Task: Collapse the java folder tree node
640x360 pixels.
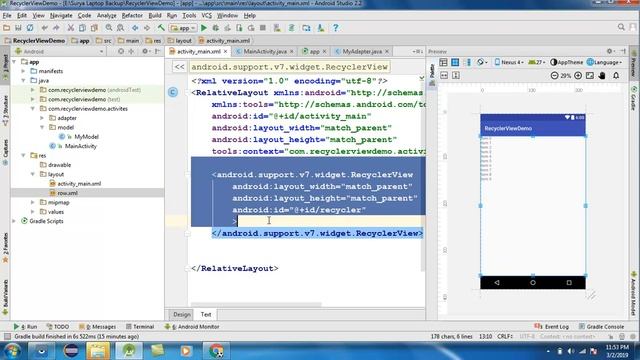Action: coord(23,80)
